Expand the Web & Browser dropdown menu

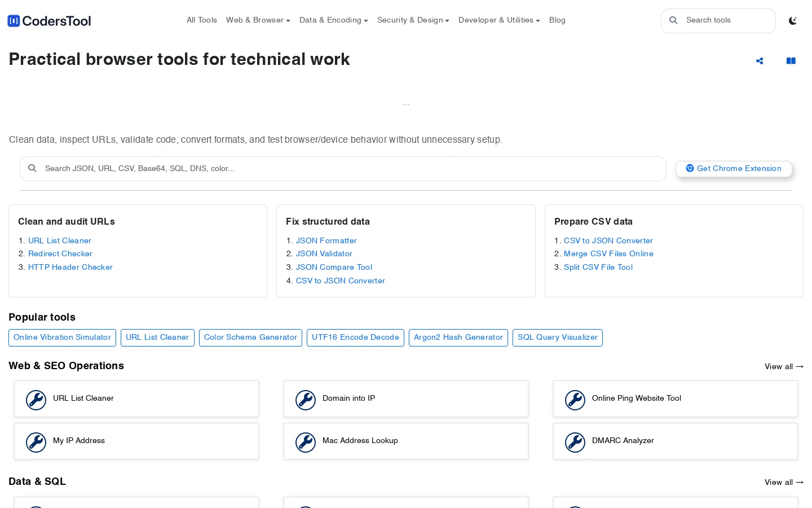point(258,20)
